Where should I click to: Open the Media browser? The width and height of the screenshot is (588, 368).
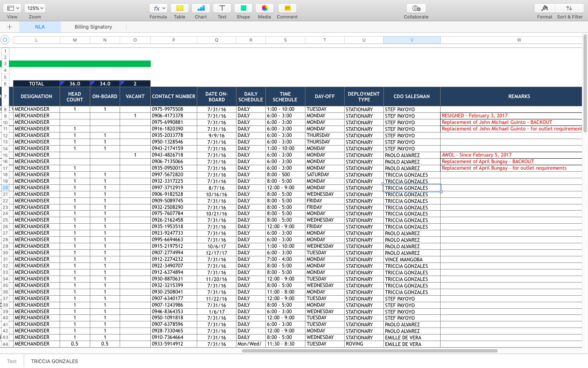pyautogui.click(x=264, y=8)
